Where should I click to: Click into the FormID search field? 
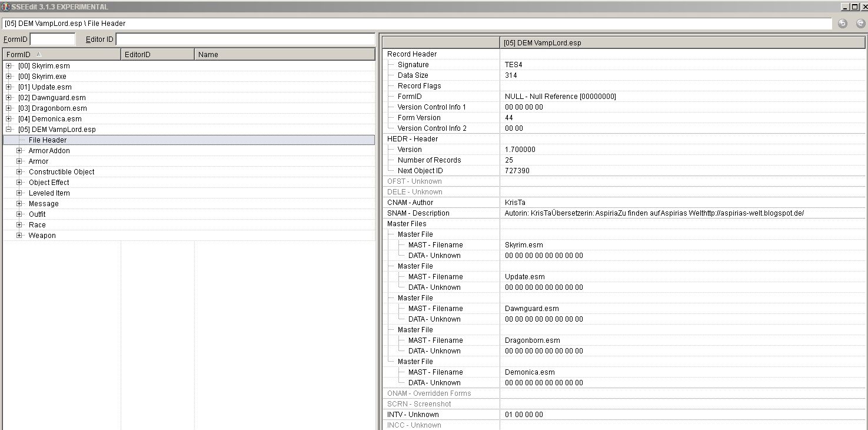[52, 39]
